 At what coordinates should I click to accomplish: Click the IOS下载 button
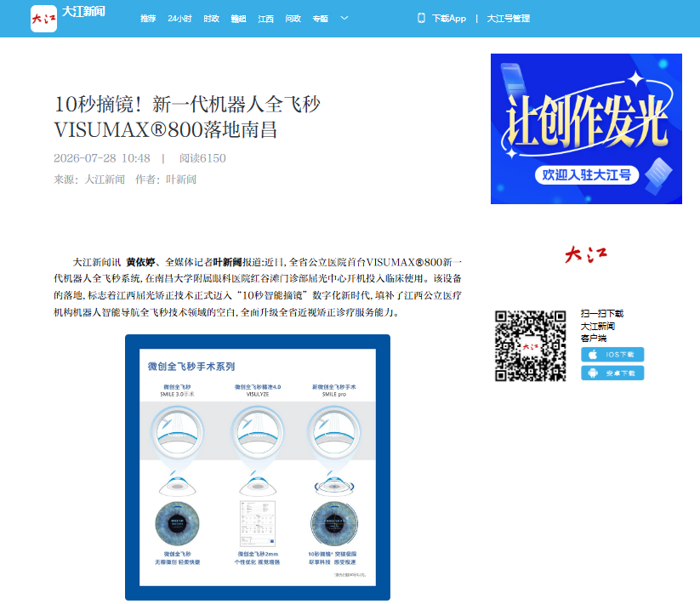[x=612, y=355]
